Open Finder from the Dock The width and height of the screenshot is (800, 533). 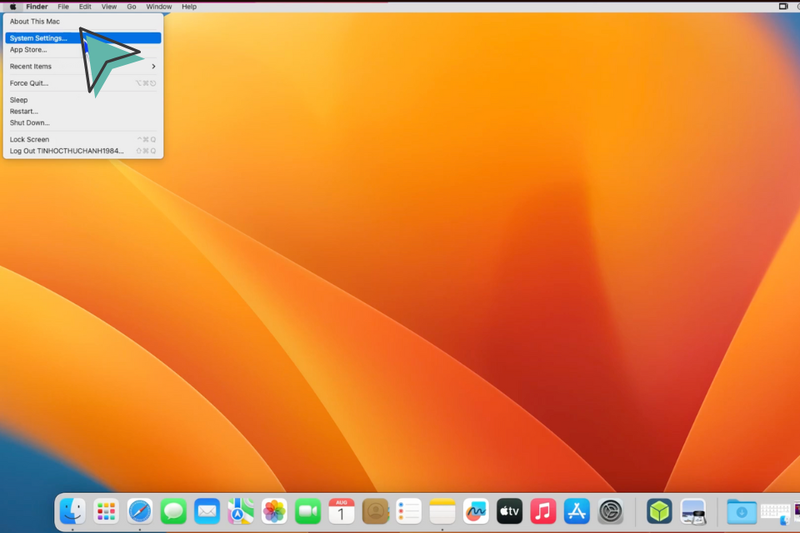[72, 511]
